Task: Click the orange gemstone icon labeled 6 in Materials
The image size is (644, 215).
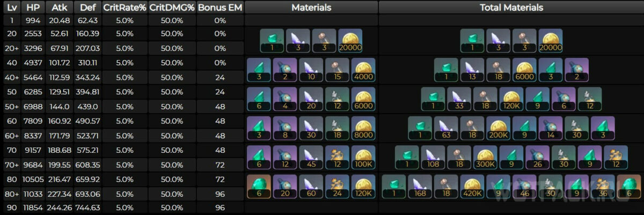Action: point(259,185)
